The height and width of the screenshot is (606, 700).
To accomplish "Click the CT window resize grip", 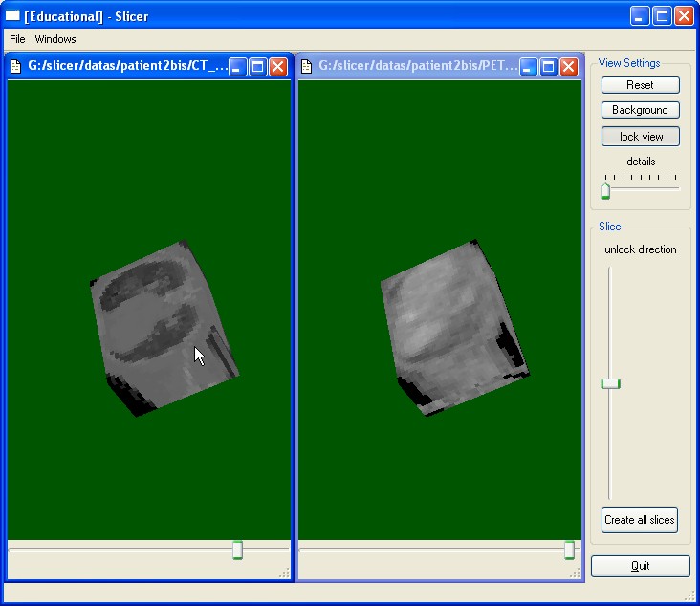I will [x=284, y=573].
